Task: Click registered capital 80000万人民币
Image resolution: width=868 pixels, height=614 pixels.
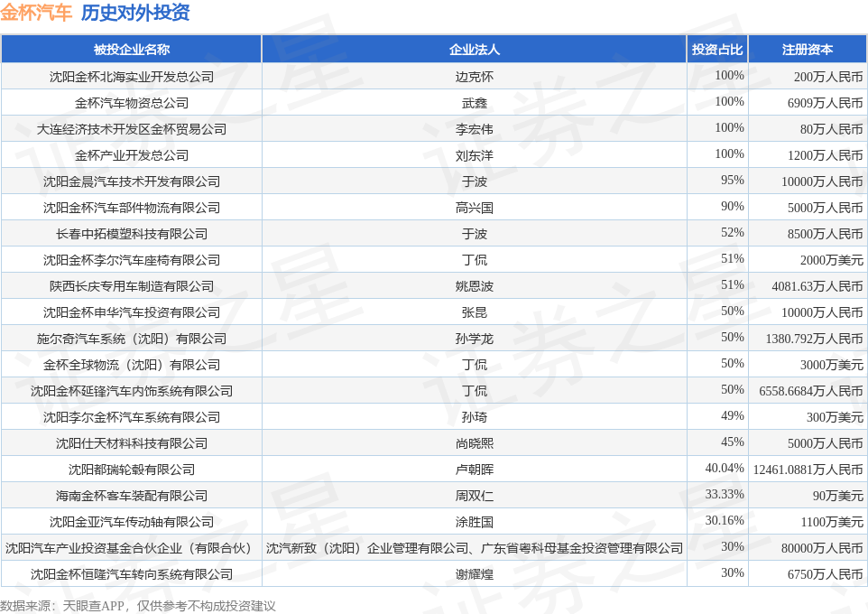Action: click(x=822, y=548)
